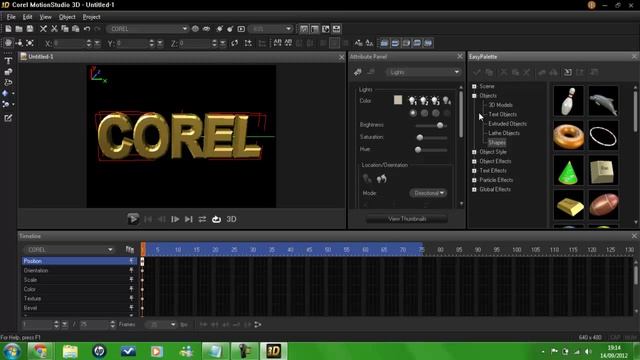Go to the next frame

(175, 219)
